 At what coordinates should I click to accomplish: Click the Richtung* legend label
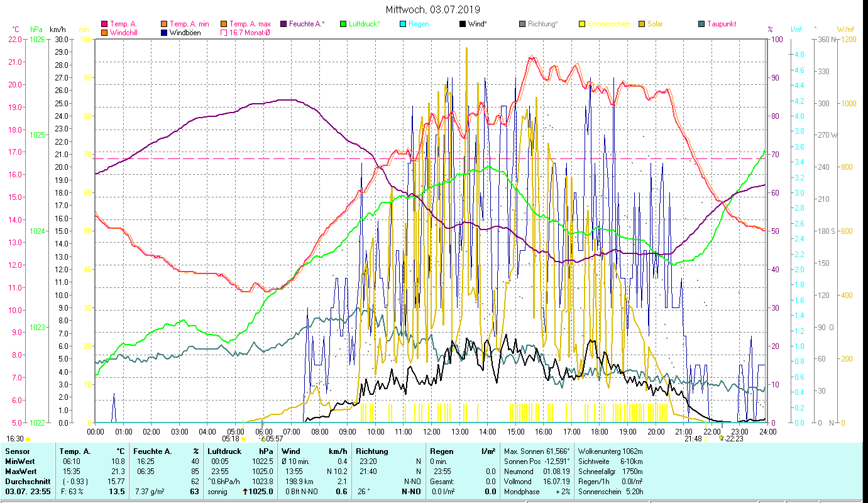tap(542, 25)
